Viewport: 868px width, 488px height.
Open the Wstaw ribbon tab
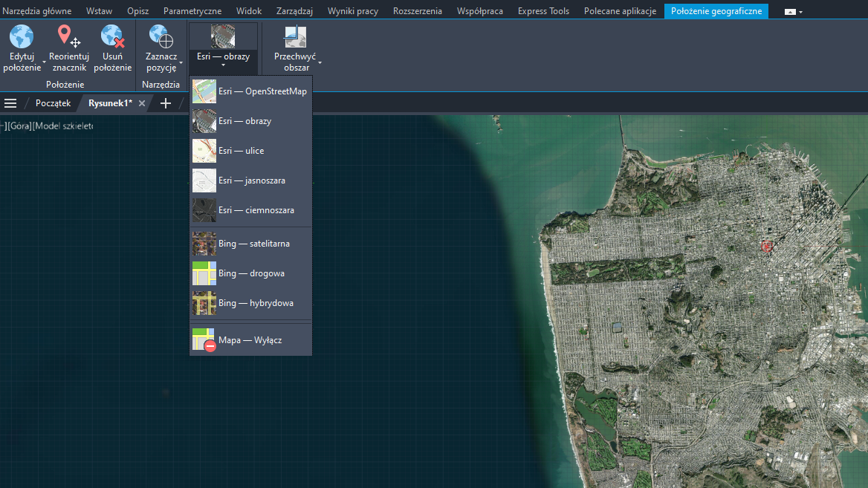point(99,11)
